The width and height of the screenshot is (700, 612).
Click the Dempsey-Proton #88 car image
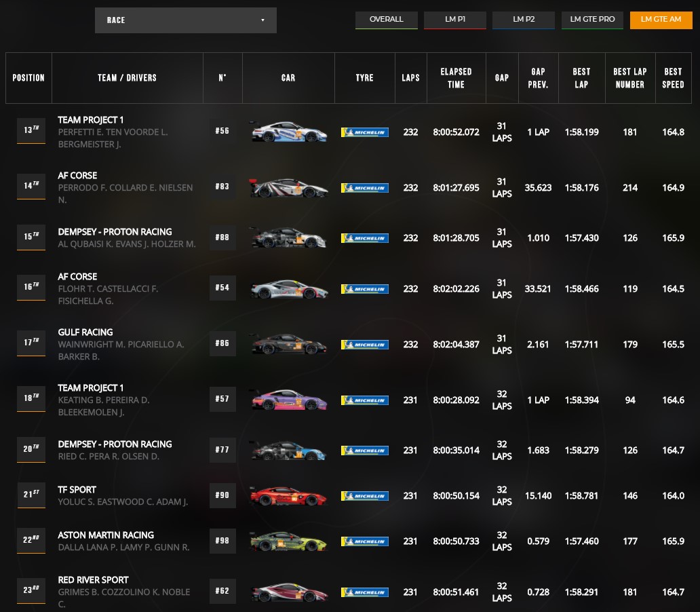tap(289, 237)
